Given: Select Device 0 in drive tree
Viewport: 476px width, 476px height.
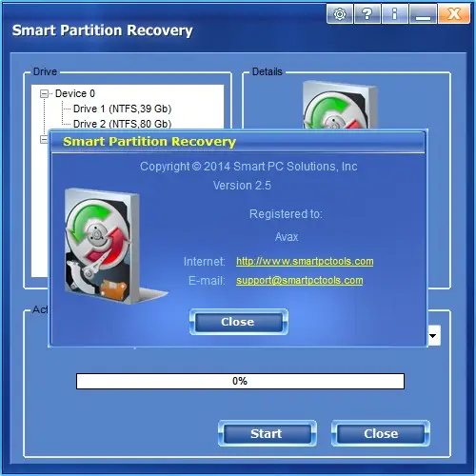Looking at the screenshot, I should click(75, 93).
